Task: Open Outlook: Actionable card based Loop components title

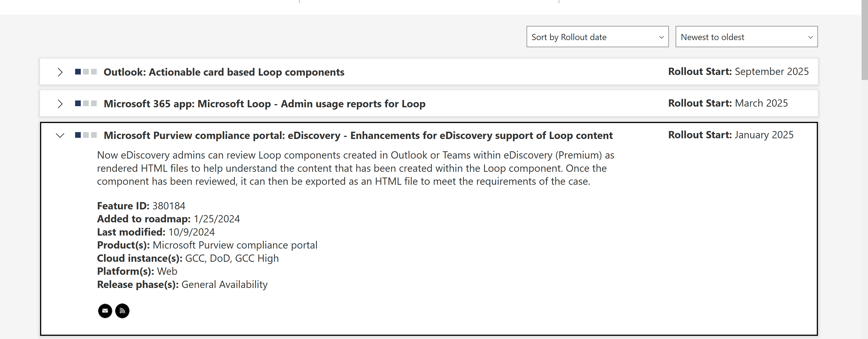Action: click(224, 72)
